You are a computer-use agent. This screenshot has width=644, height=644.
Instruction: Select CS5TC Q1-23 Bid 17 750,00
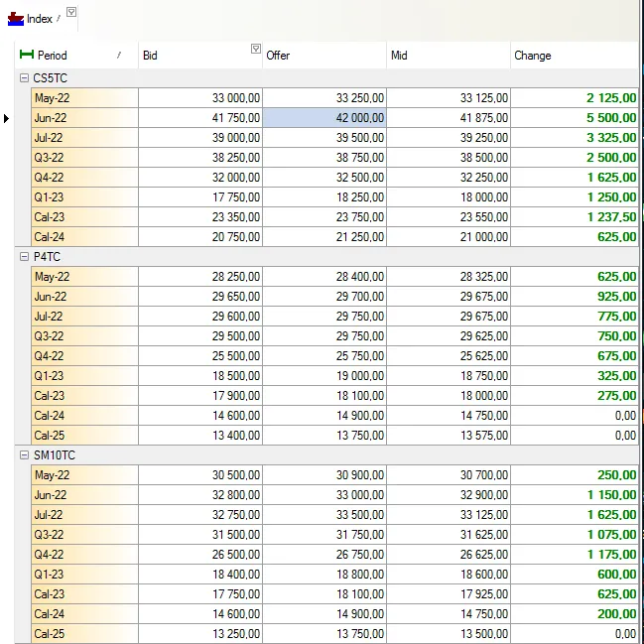pyautogui.click(x=200, y=197)
